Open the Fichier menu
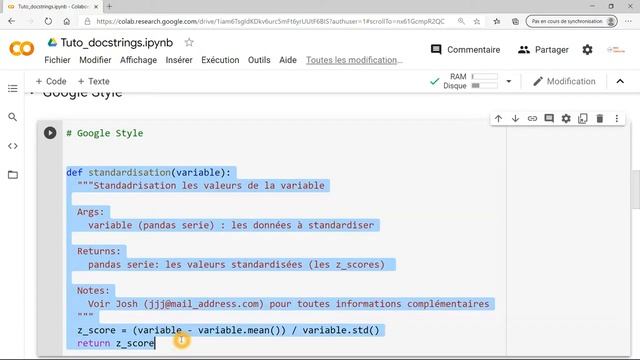Viewport: 640px width, 360px height. coord(57,60)
